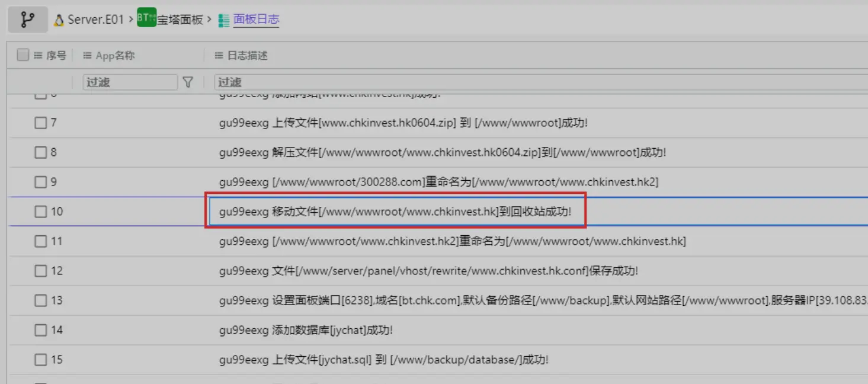Select log entry 移动文件 到回收站成功
868x384 pixels.
(395, 212)
